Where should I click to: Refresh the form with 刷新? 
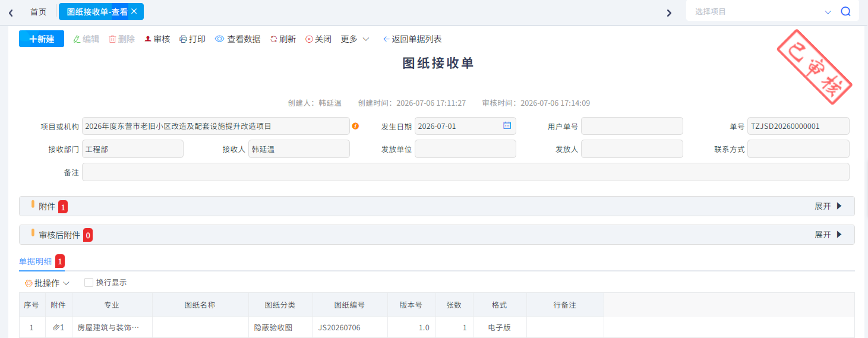coord(283,39)
